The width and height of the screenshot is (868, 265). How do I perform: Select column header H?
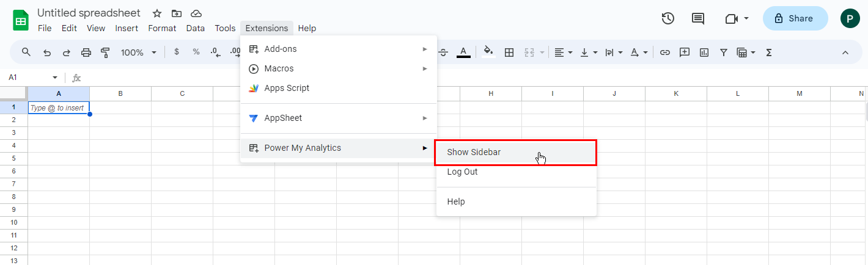(491, 93)
